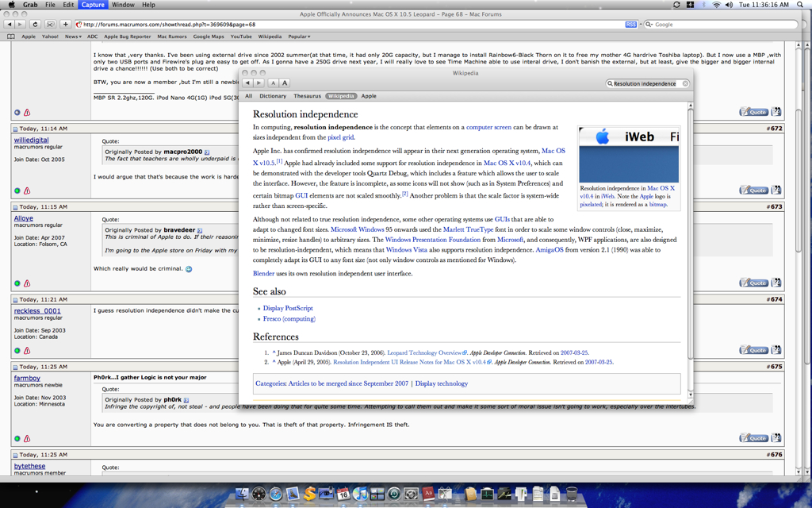The image size is (812, 508).
Task: Go forward in Safari browser toolbar
Action: [x=20, y=25]
